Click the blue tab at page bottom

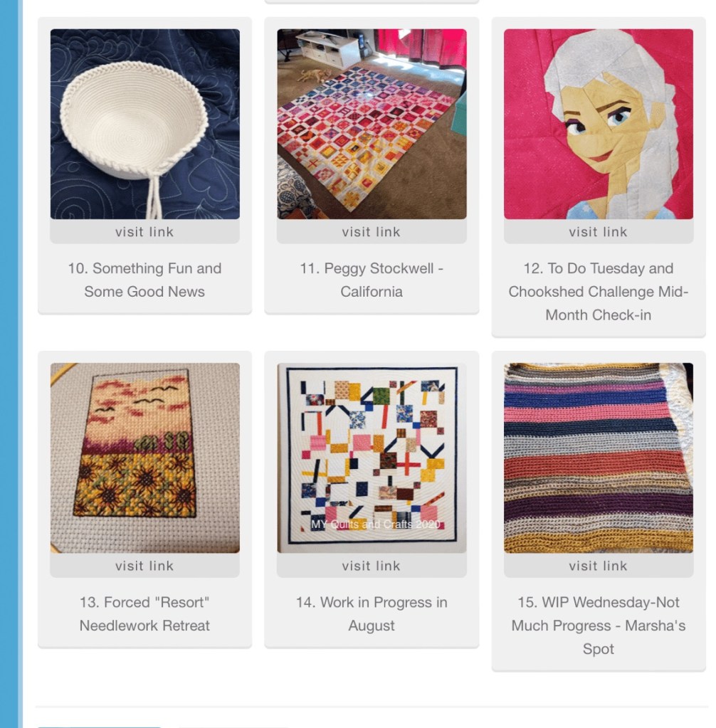100,726
